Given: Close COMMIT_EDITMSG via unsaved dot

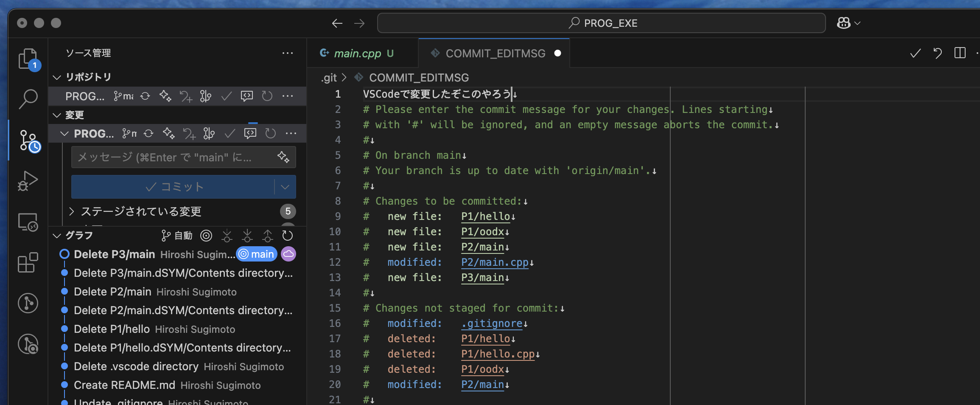Looking at the screenshot, I should click(x=558, y=53).
